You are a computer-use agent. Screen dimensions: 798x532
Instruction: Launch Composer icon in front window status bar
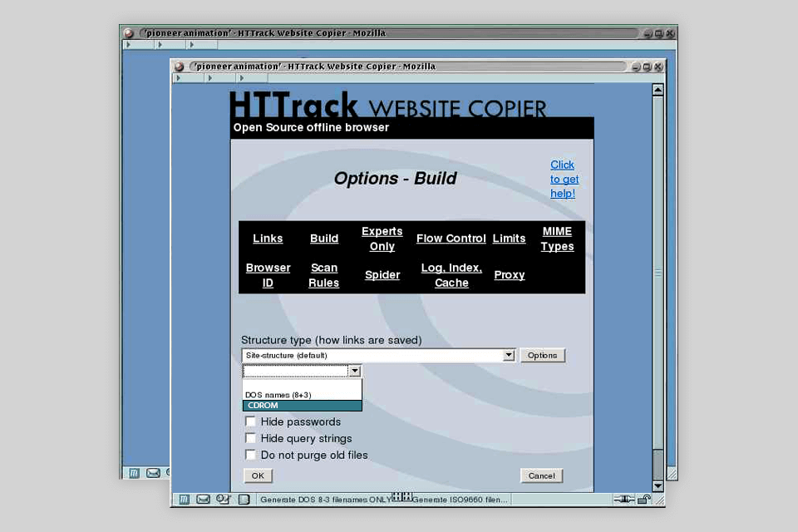coord(223,500)
